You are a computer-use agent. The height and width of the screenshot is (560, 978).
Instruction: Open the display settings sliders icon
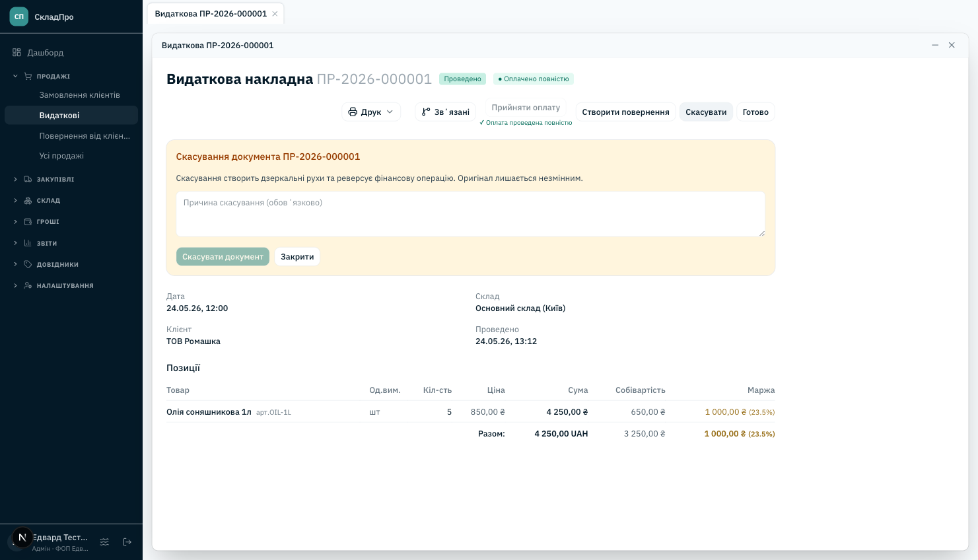pyautogui.click(x=104, y=542)
